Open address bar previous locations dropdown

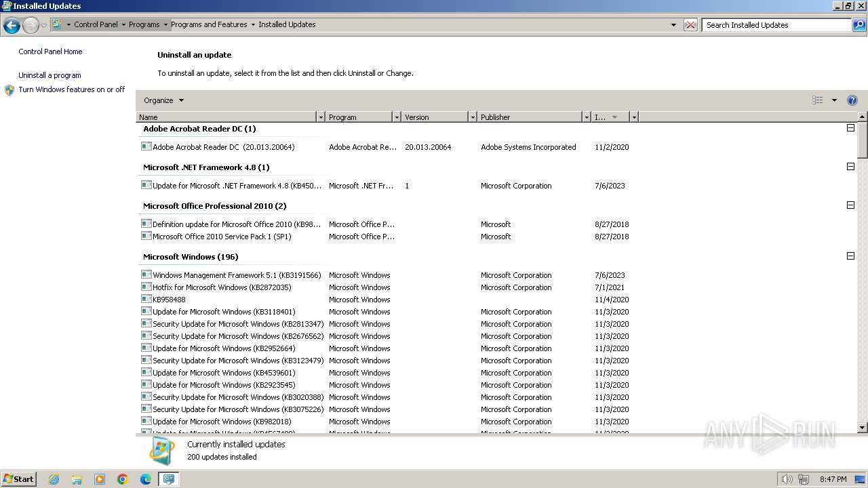[x=673, y=25]
